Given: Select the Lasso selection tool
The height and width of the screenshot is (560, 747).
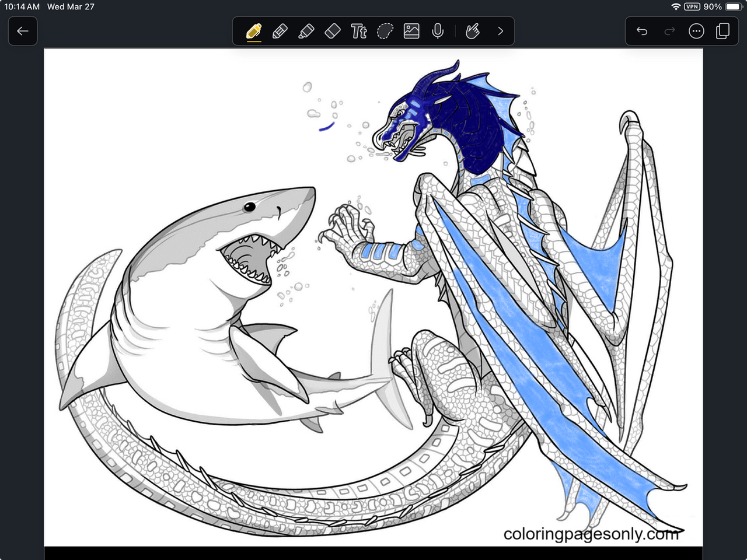Looking at the screenshot, I should (x=385, y=31).
